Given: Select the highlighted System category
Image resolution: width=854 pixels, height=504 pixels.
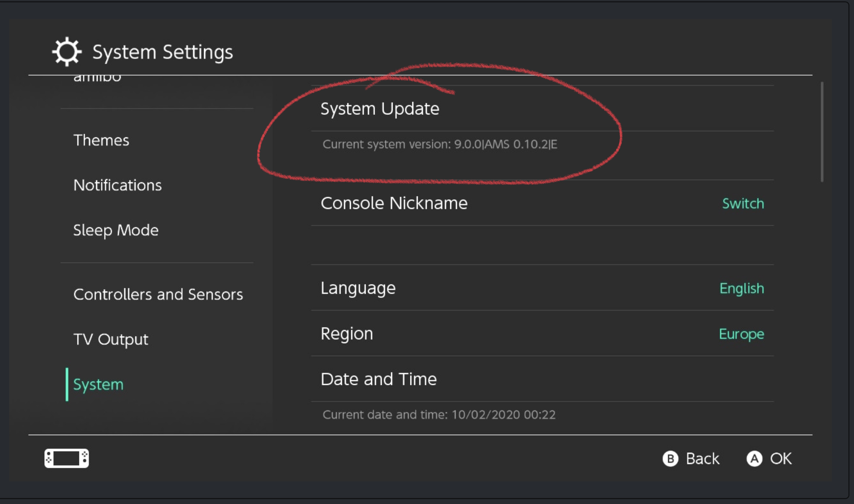Looking at the screenshot, I should pos(99,385).
